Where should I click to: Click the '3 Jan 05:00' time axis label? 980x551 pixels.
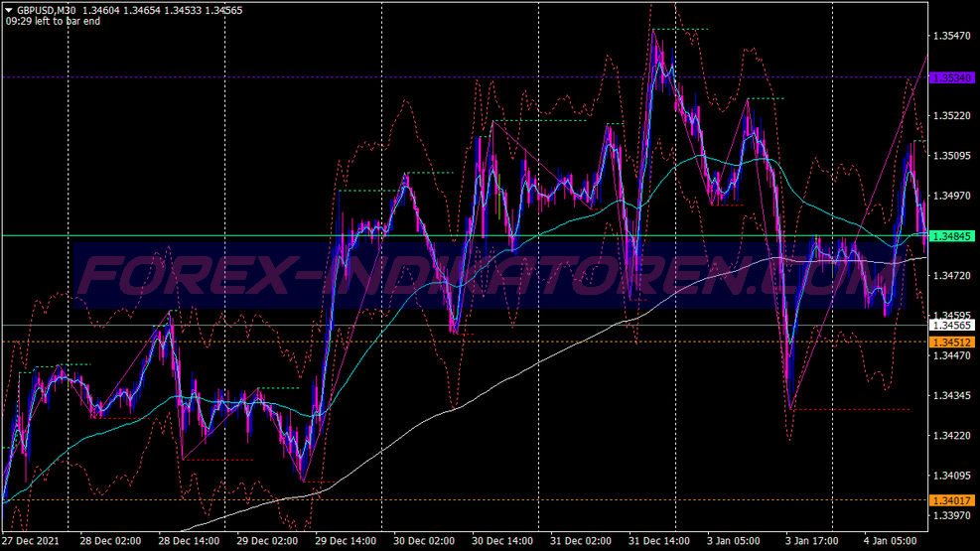coord(734,541)
